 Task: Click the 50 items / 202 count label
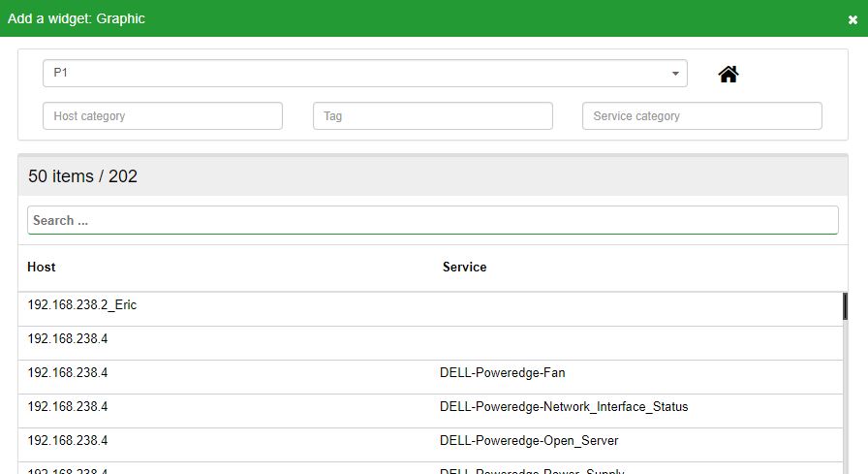82,176
